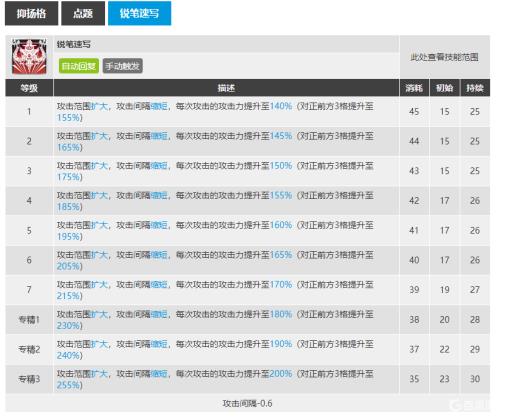Click the 155% value on level 1's second line
Image resolution: width=512 pixels, height=418 pixels.
click(68, 118)
